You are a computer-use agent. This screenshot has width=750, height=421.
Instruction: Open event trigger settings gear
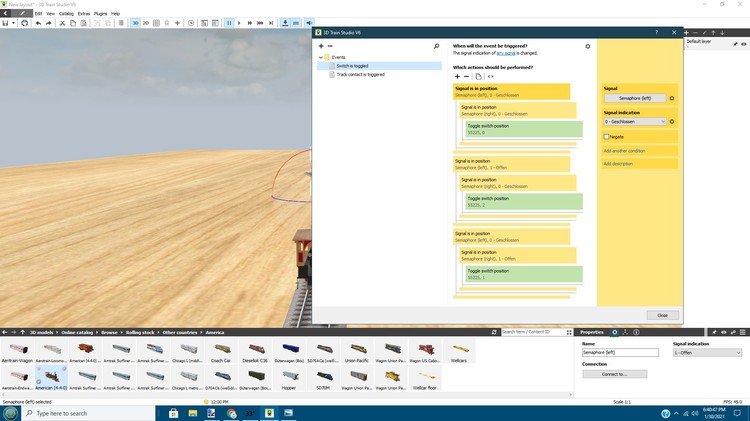[587, 46]
